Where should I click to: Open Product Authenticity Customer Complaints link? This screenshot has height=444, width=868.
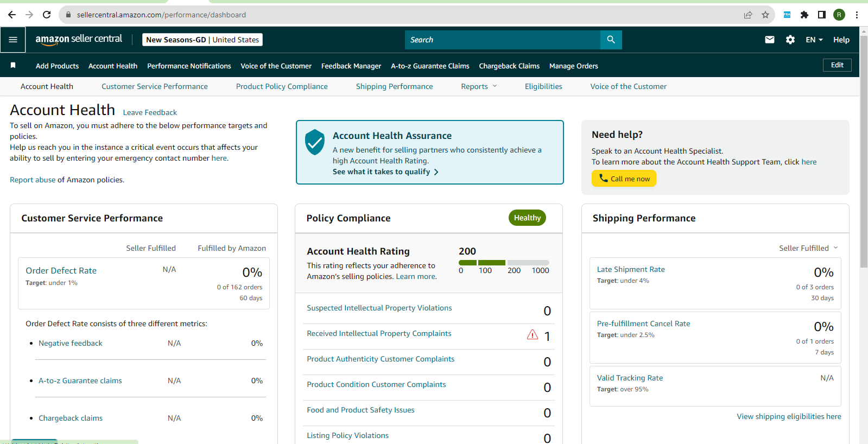coord(381,359)
